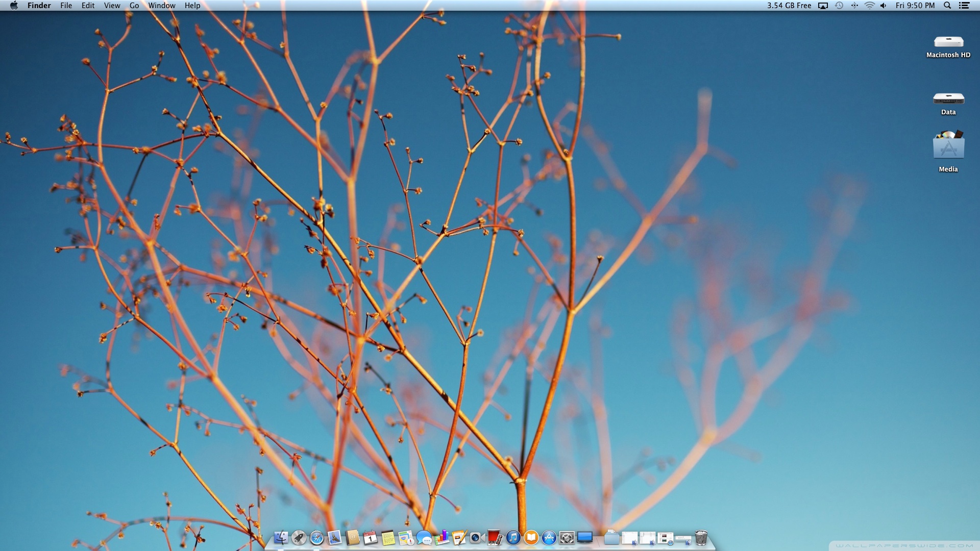
Task: Click the Spotlight search magnifier
Action: pos(947,6)
